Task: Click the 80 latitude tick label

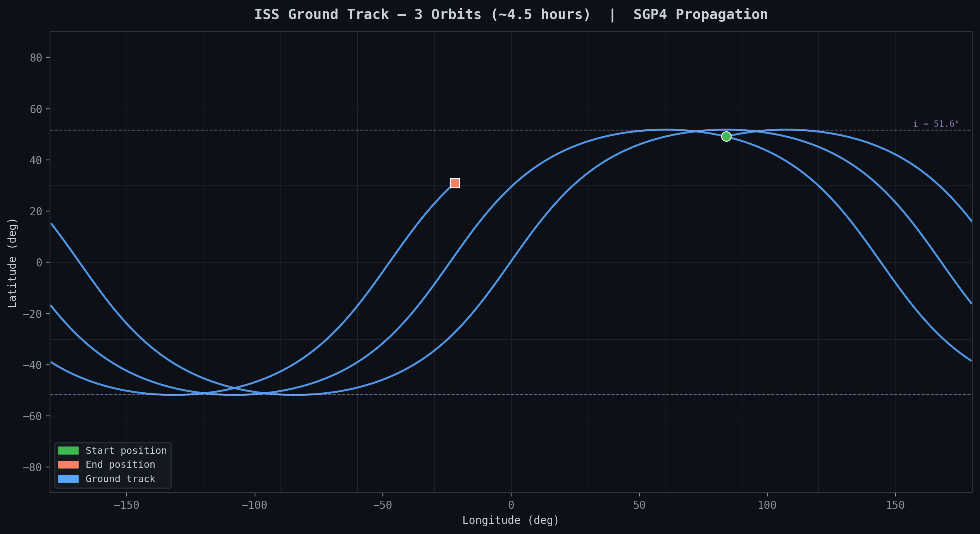Action: click(x=36, y=58)
